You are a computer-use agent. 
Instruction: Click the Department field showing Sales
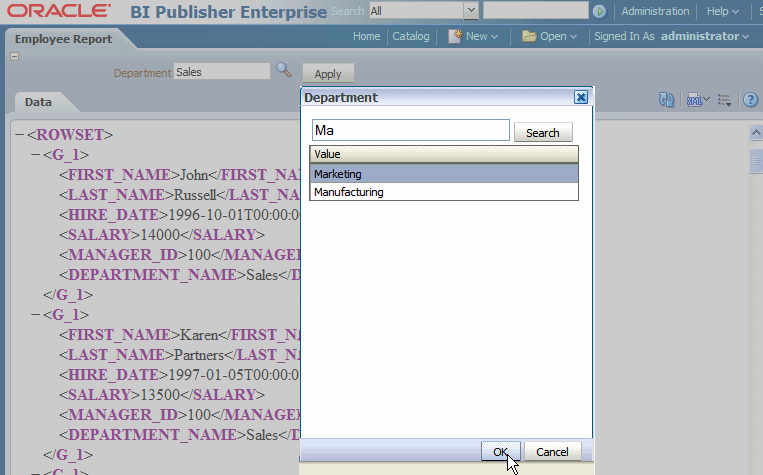[x=222, y=72]
